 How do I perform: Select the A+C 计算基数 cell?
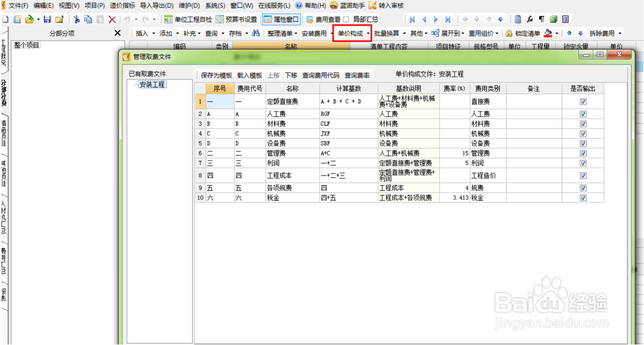pyautogui.click(x=348, y=153)
